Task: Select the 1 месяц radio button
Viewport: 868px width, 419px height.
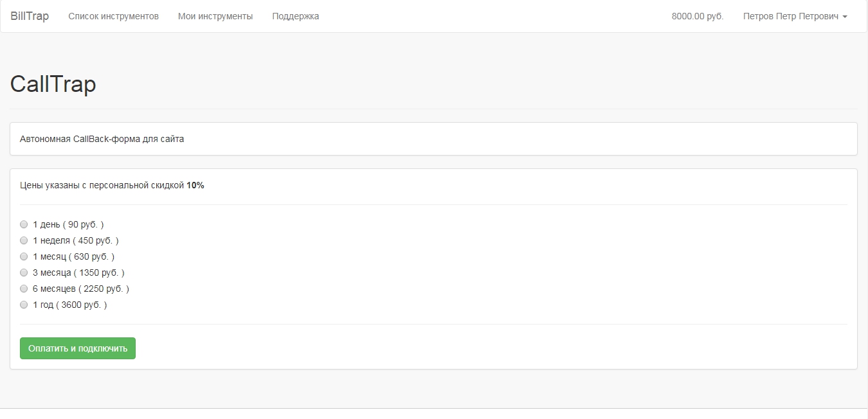Action: click(x=24, y=256)
